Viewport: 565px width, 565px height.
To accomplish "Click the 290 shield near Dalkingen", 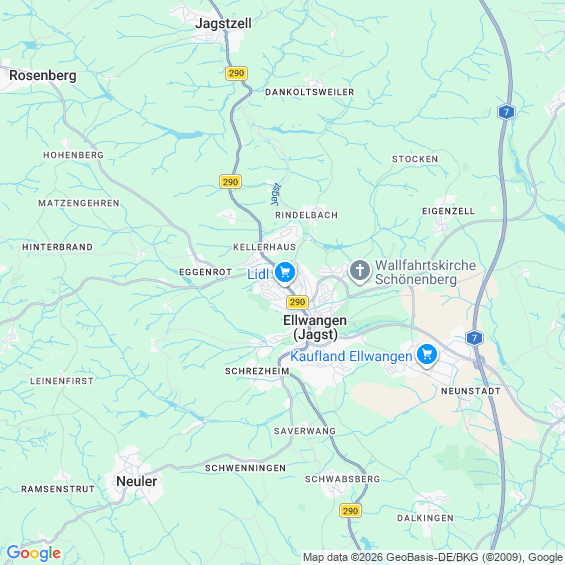I will (x=350, y=511).
